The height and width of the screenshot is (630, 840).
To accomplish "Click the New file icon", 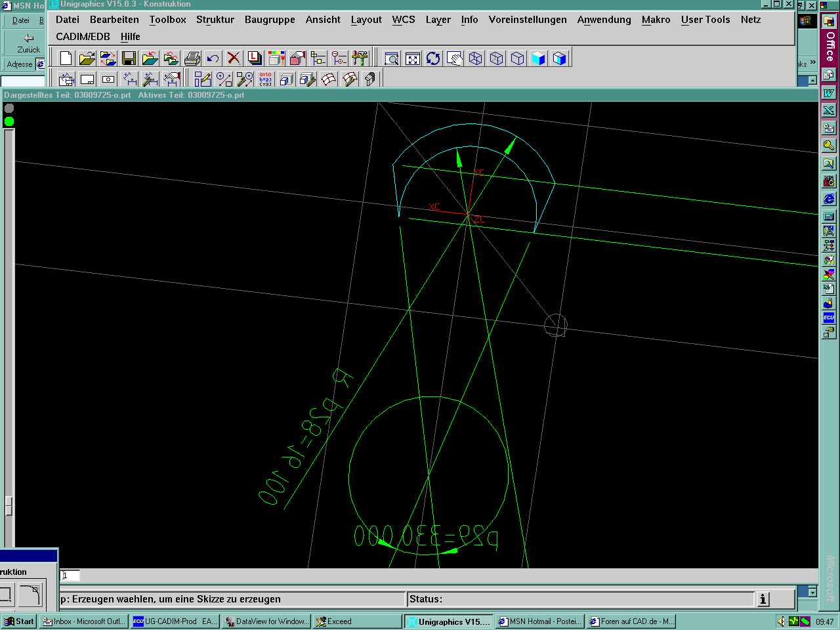I will click(66, 58).
